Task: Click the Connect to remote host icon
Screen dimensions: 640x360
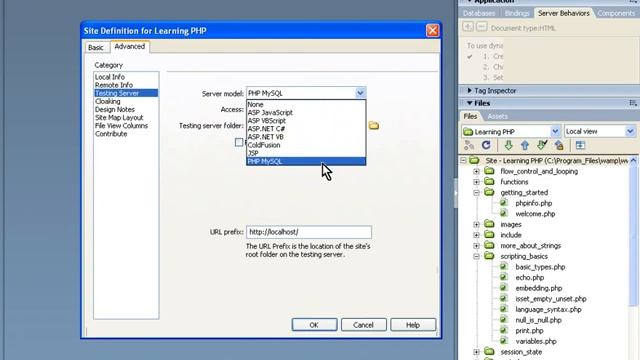Action: [x=469, y=145]
